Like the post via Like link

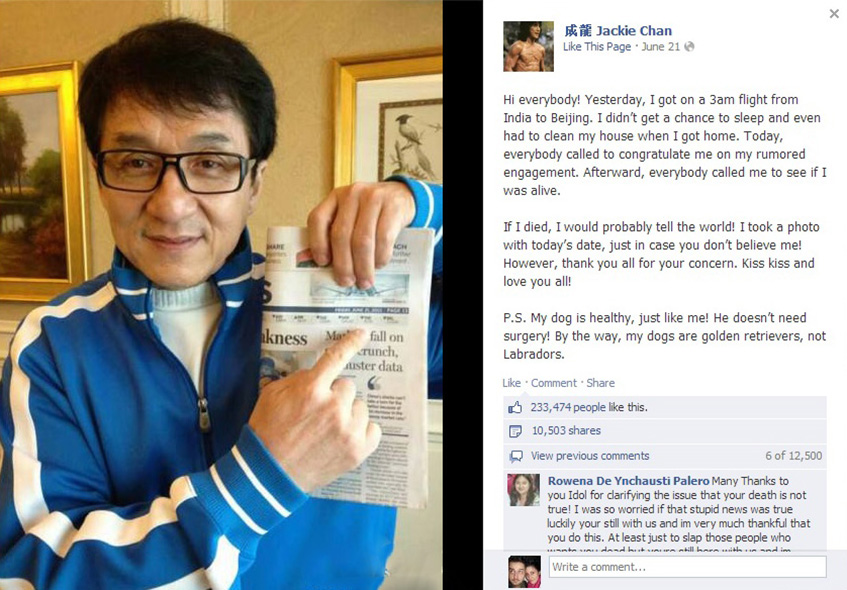pyautogui.click(x=511, y=383)
